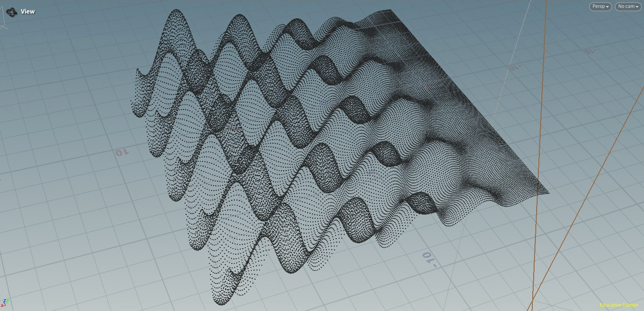
Task: Select the tallest wave peak of the point cloud
Action: click(x=176, y=13)
